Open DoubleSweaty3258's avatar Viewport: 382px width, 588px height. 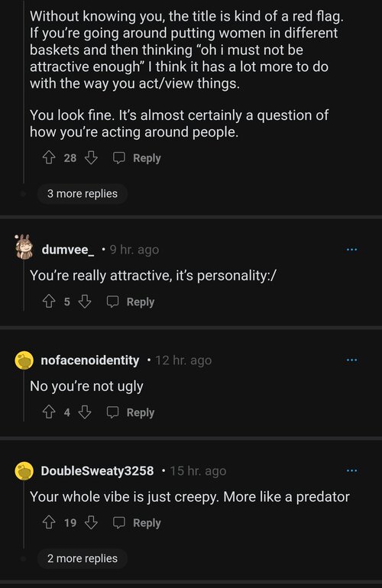(x=24, y=470)
